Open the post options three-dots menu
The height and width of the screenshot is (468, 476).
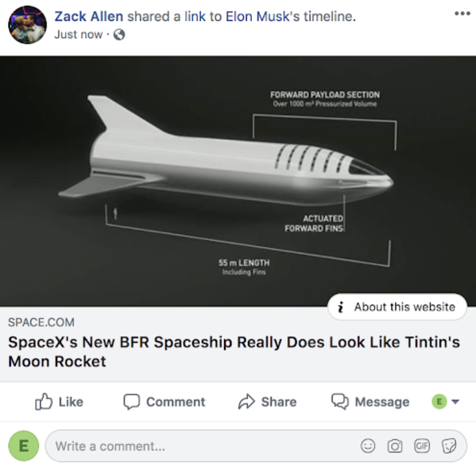pos(462,14)
